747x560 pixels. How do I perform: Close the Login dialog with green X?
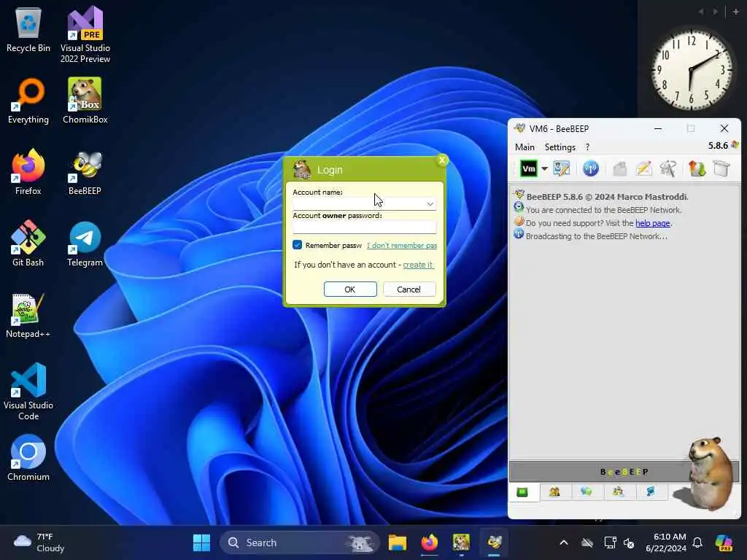(x=441, y=160)
